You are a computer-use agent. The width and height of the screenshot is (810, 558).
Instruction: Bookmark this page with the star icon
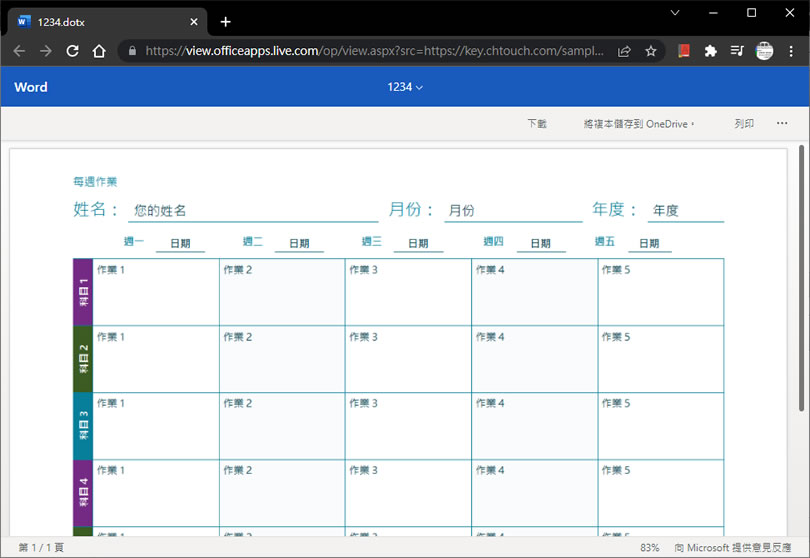point(651,51)
